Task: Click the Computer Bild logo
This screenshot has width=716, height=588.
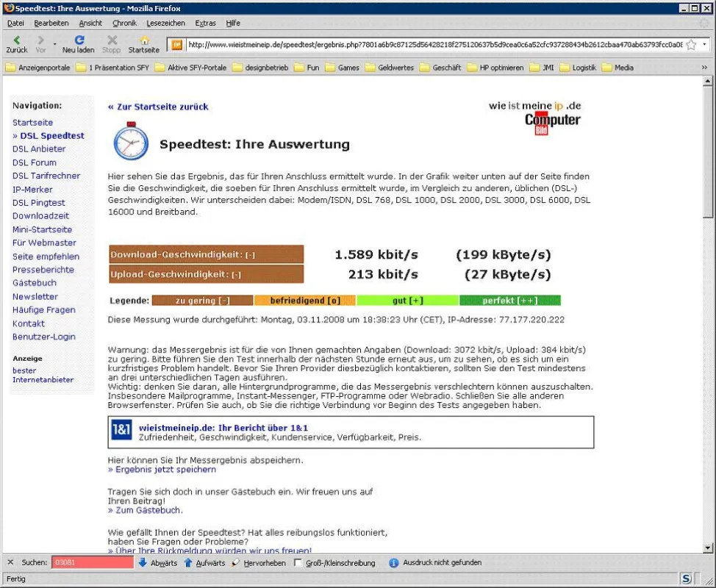Action: coord(553,123)
